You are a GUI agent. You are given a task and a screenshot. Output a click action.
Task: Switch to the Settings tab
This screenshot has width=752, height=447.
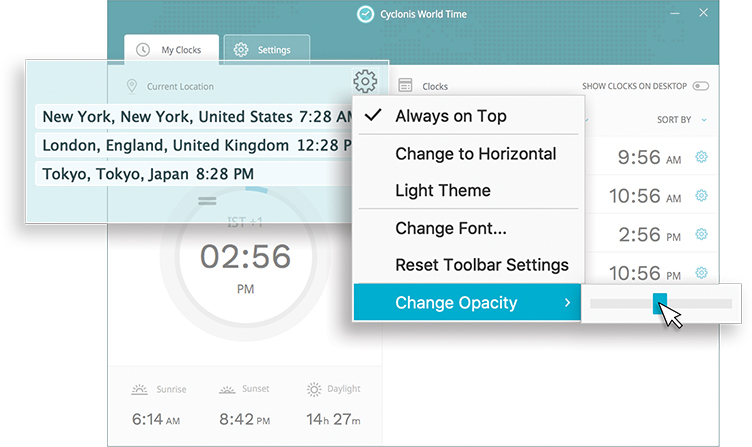coord(265,49)
